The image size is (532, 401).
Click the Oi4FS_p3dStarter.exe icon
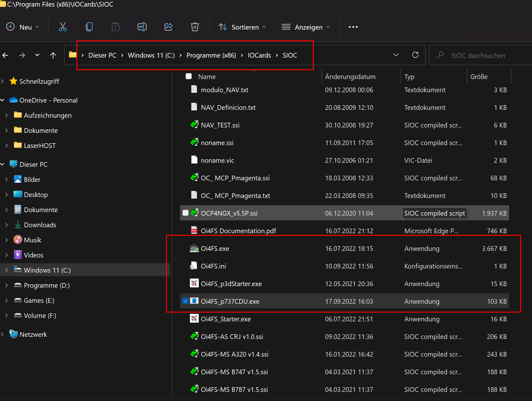pyautogui.click(x=194, y=283)
